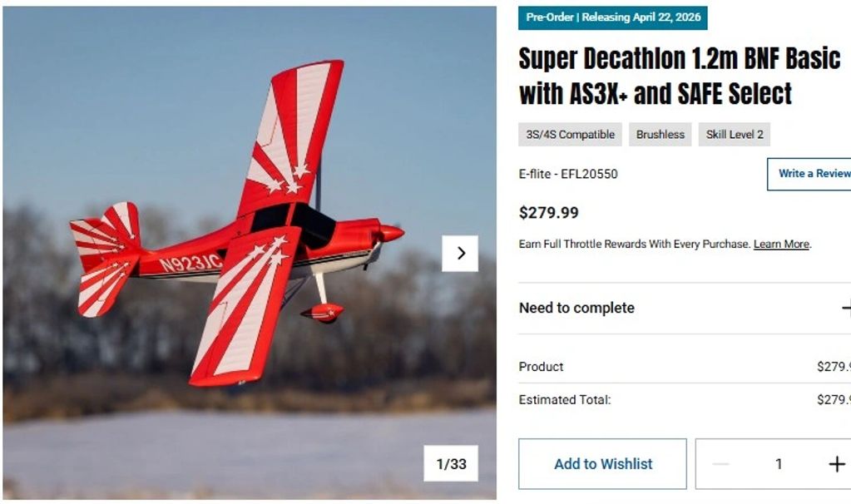Screen dimensions: 851x504
Task: Show the next product image arrow
Action: coord(460,254)
